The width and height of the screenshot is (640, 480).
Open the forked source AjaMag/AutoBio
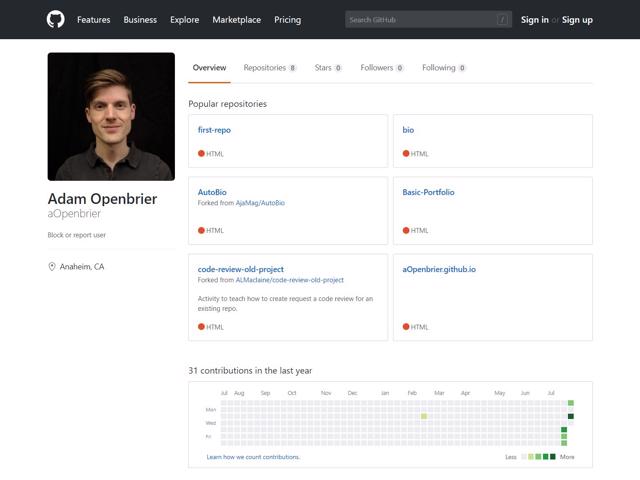tap(260, 203)
